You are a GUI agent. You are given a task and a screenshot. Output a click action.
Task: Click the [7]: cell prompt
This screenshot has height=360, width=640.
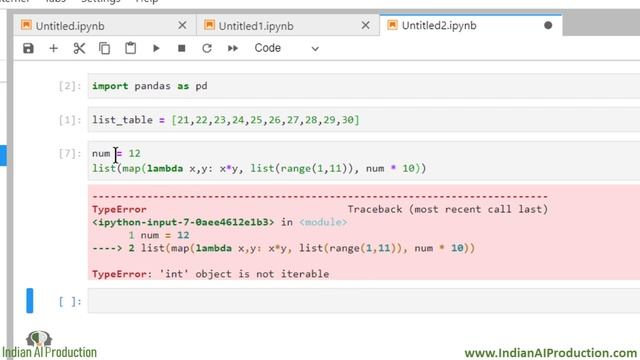[x=70, y=153]
